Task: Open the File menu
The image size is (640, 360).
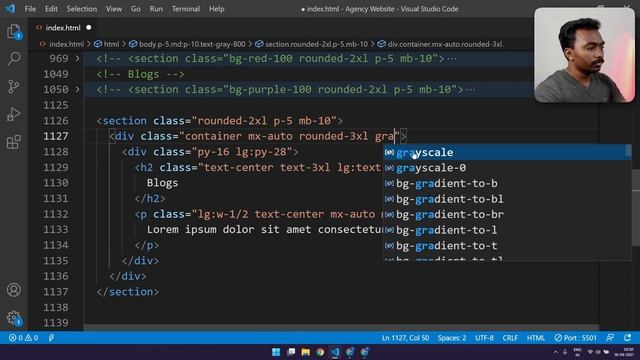Action: [x=30, y=9]
